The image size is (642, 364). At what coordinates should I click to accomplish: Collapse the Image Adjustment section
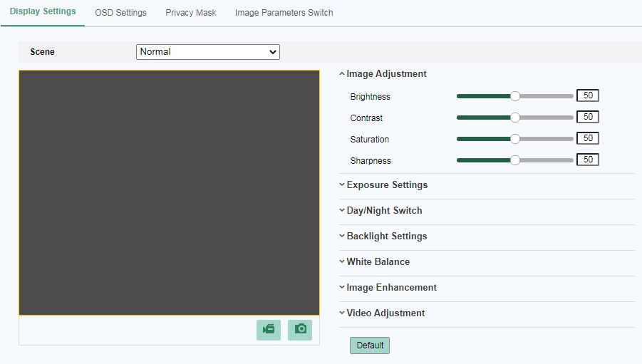(385, 74)
